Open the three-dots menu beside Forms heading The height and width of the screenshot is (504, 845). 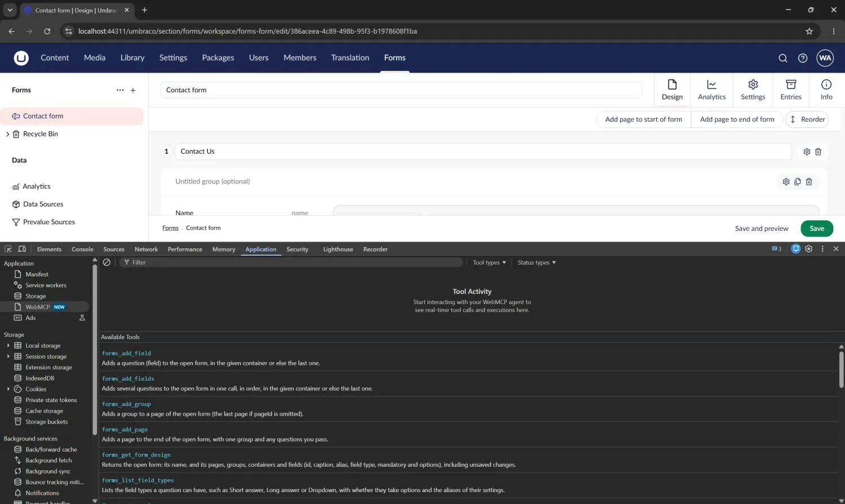[x=120, y=90]
